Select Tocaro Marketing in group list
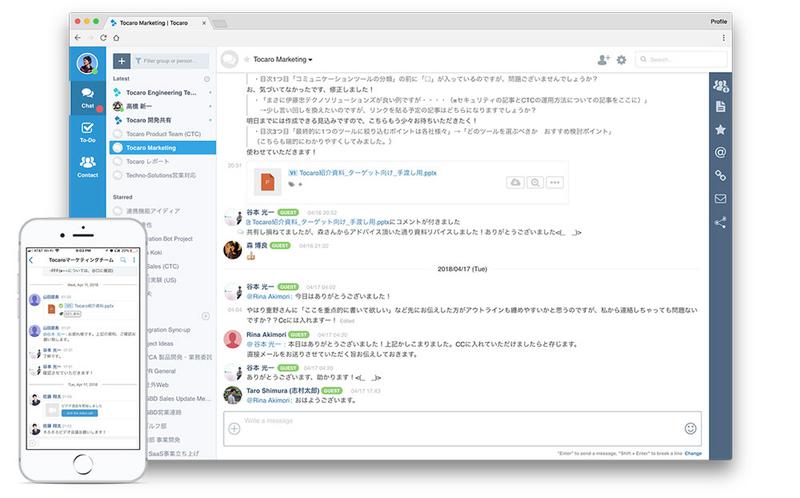 tap(162, 147)
